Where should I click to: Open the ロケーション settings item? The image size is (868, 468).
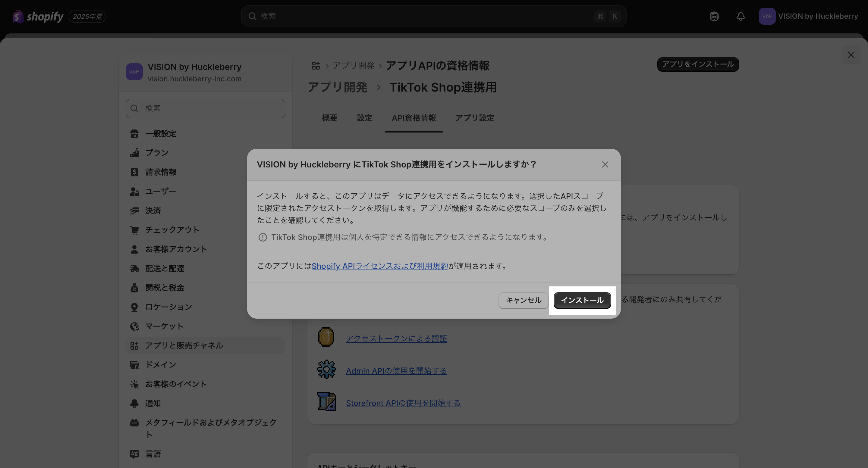(205, 307)
